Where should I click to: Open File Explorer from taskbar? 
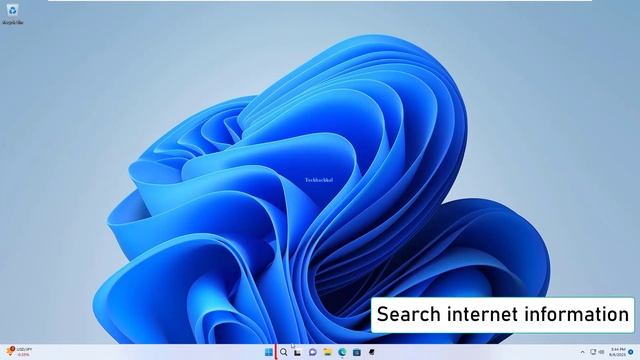point(327,352)
